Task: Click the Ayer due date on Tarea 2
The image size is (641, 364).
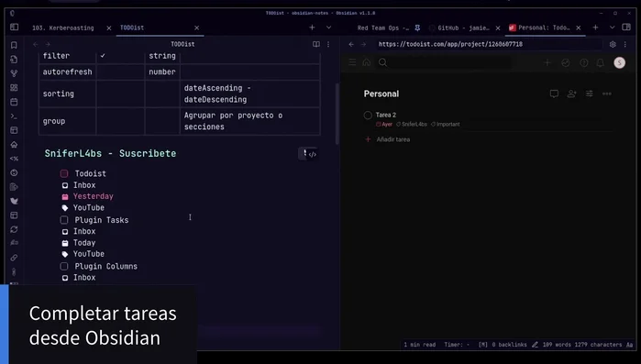Action: 384,124
